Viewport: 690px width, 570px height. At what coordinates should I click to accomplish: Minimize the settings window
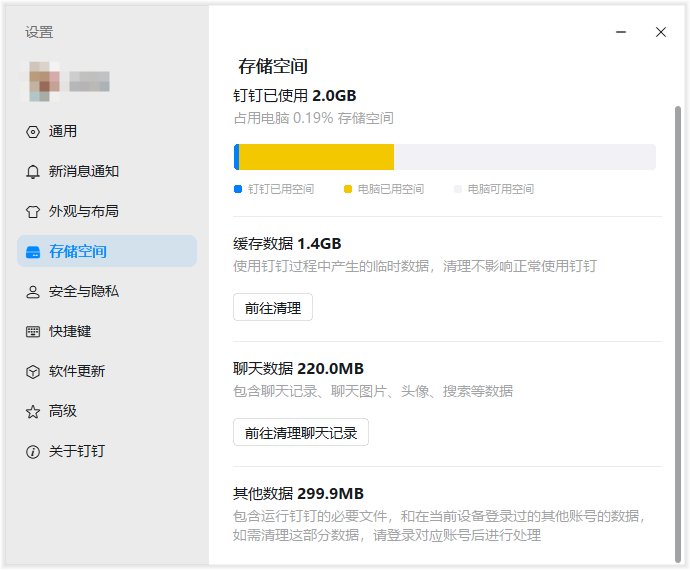click(622, 32)
